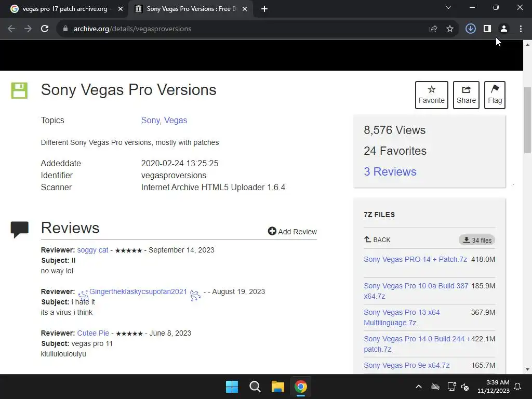Image resolution: width=532 pixels, height=399 pixels.
Task: Open Gingertheklaskycsupofan2021 reviewer profile
Action: tap(138, 291)
